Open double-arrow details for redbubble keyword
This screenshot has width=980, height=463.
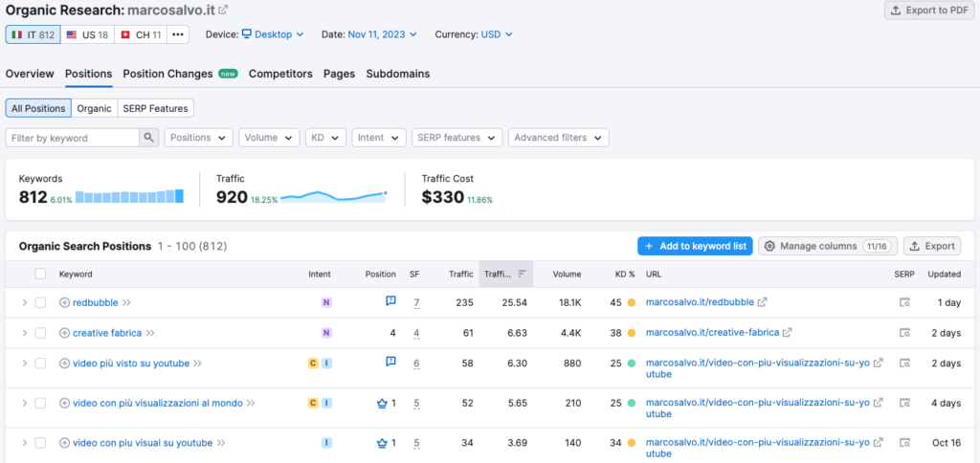(127, 302)
